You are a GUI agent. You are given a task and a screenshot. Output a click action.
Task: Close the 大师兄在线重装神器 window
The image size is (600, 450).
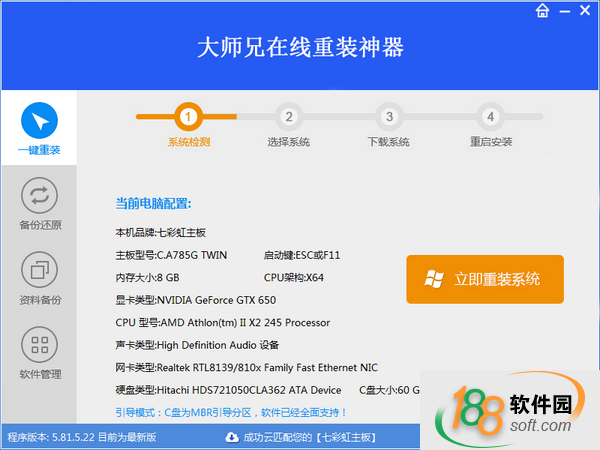(586, 11)
